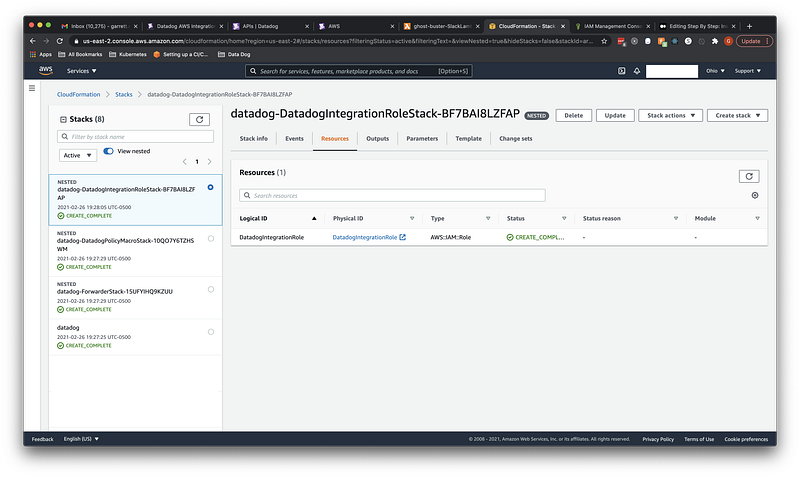Open the Stacks breadcrumb link
The width and height of the screenshot is (800, 477).
point(123,94)
